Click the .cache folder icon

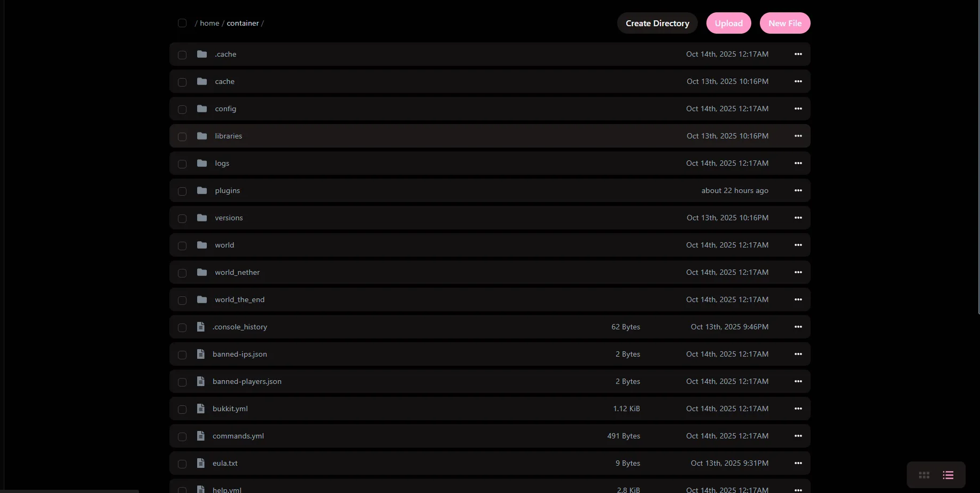click(201, 54)
